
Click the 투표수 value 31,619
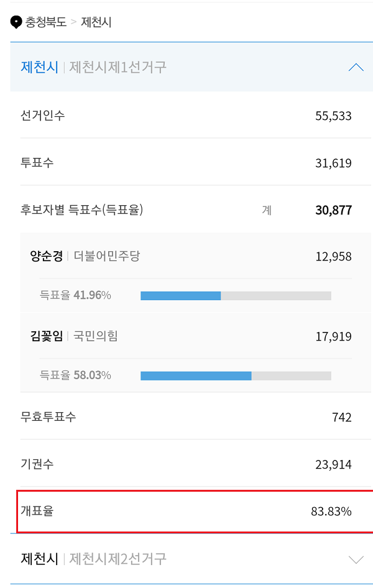pos(333,163)
